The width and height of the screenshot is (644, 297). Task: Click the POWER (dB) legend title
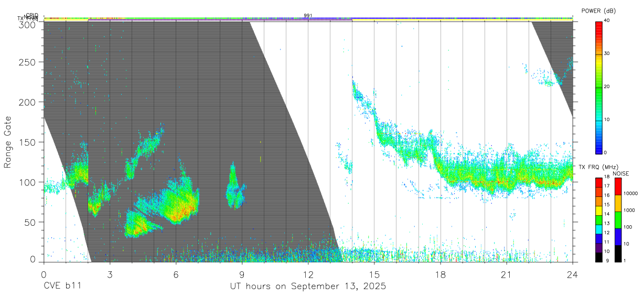click(599, 10)
